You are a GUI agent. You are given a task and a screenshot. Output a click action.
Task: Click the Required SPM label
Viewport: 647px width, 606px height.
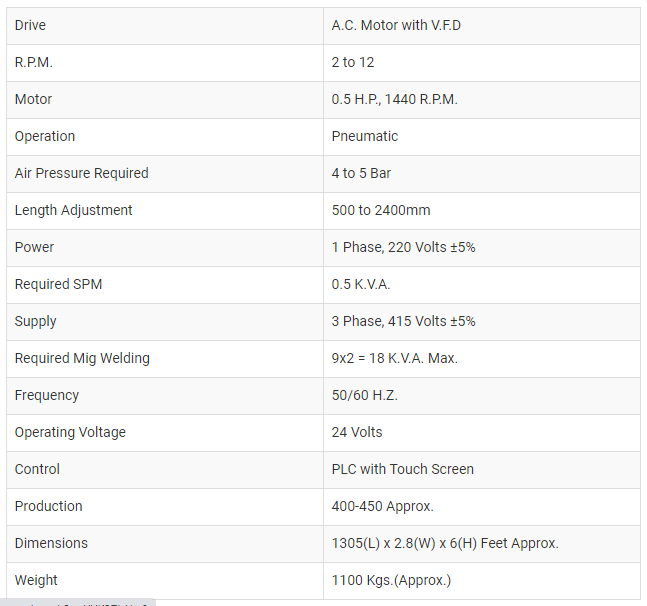[x=58, y=285]
